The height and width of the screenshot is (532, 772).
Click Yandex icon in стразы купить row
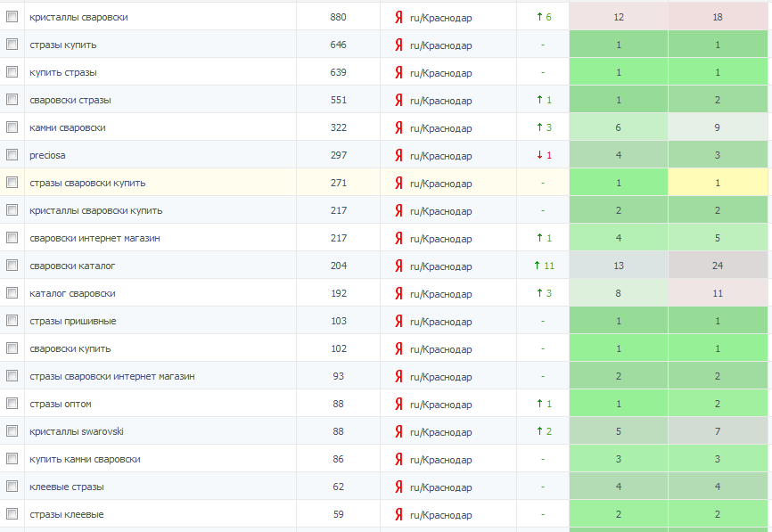click(x=398, y=45)
